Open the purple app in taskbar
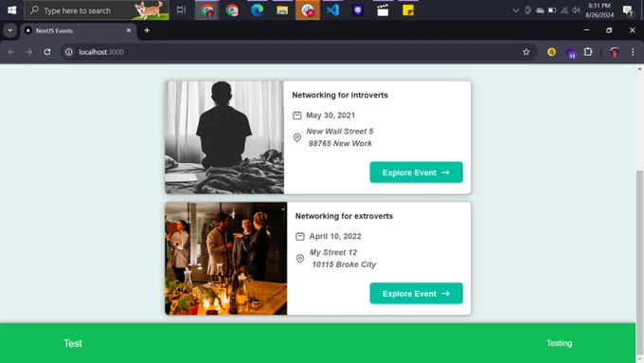The height and width of the screenshot is (363, 644). point(358,10)
